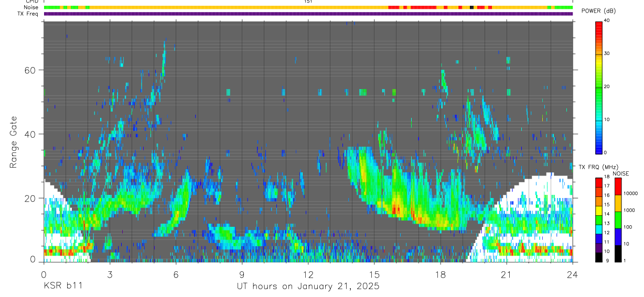The image size is (644, 297).
Task: Click the TX FRQ (MHz) color scale
Action: tap(599, 219)
